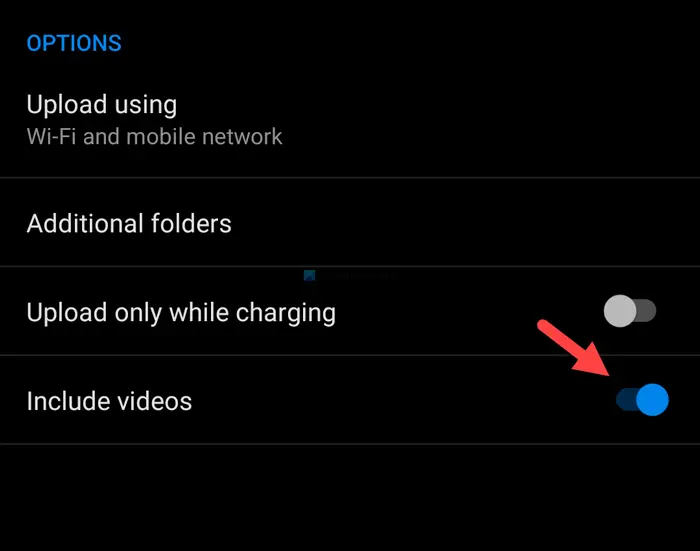This screenshot has height=551, width=700.
Task: Click the dark gray track of charging switch
Action: point(646,311)
